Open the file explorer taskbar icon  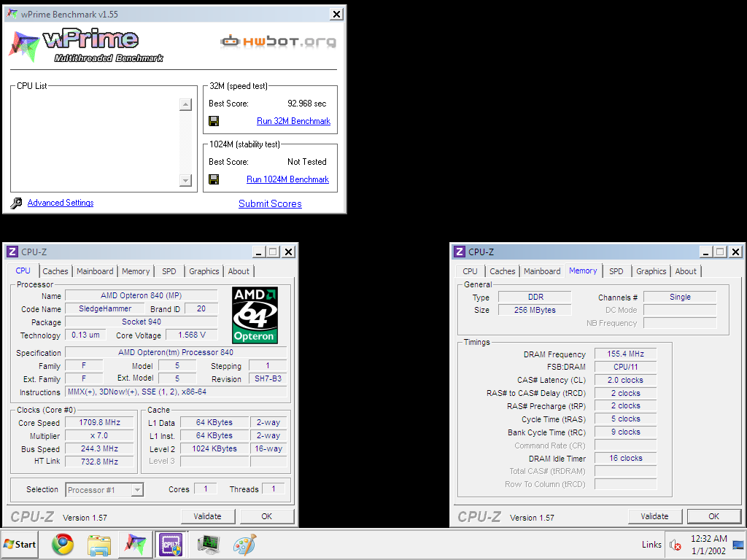[99, 544]
